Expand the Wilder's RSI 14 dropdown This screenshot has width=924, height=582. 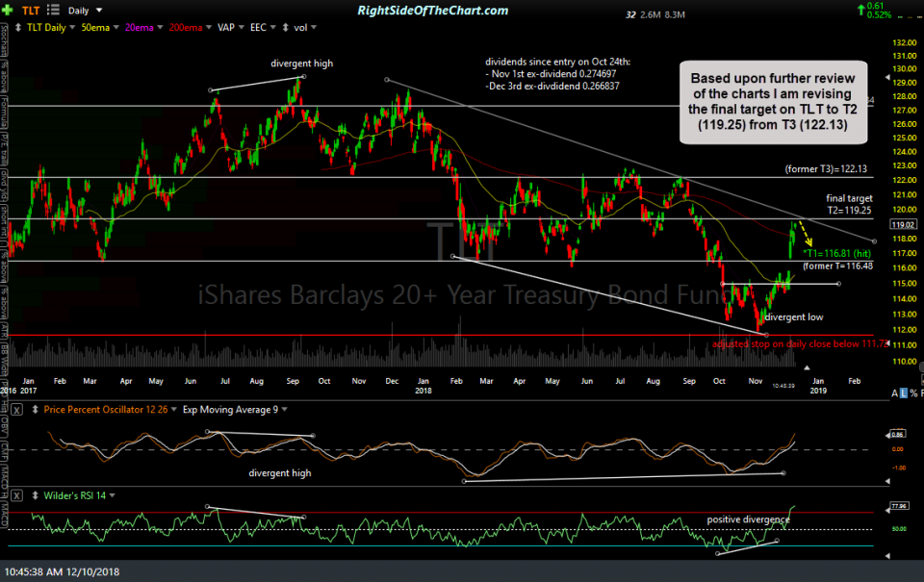pos(112,495)
